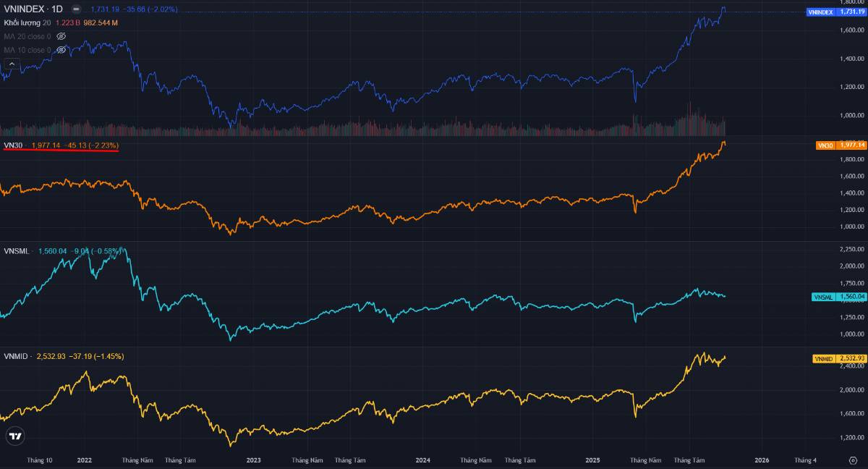868x469 pixels.
Task: Click the 2026 label on time axis
Action: 762,460
